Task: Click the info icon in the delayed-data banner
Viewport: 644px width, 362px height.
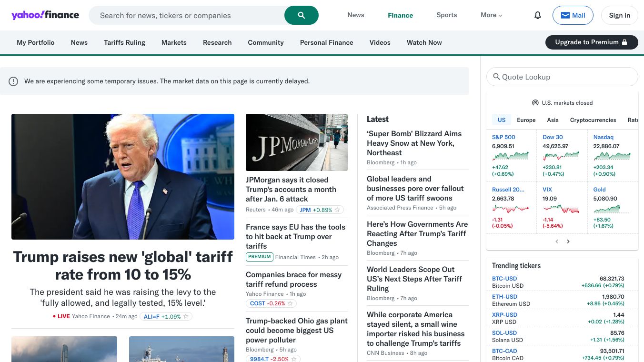Action: tap(13, 81)
